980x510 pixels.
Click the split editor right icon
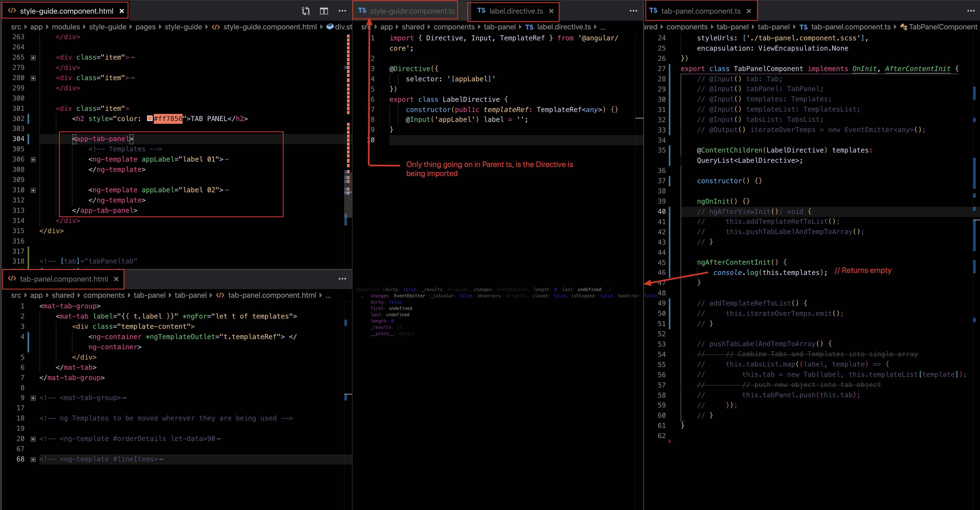coord(324,11)
